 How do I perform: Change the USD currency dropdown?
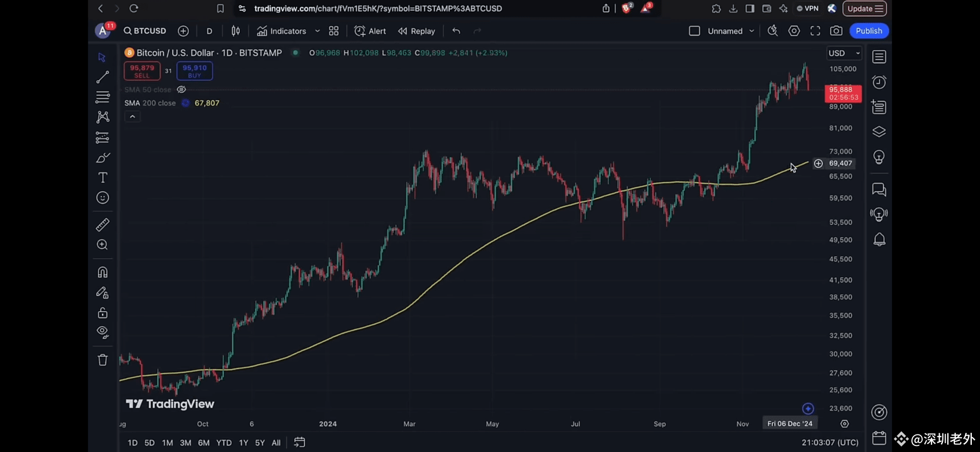point(844,53)
